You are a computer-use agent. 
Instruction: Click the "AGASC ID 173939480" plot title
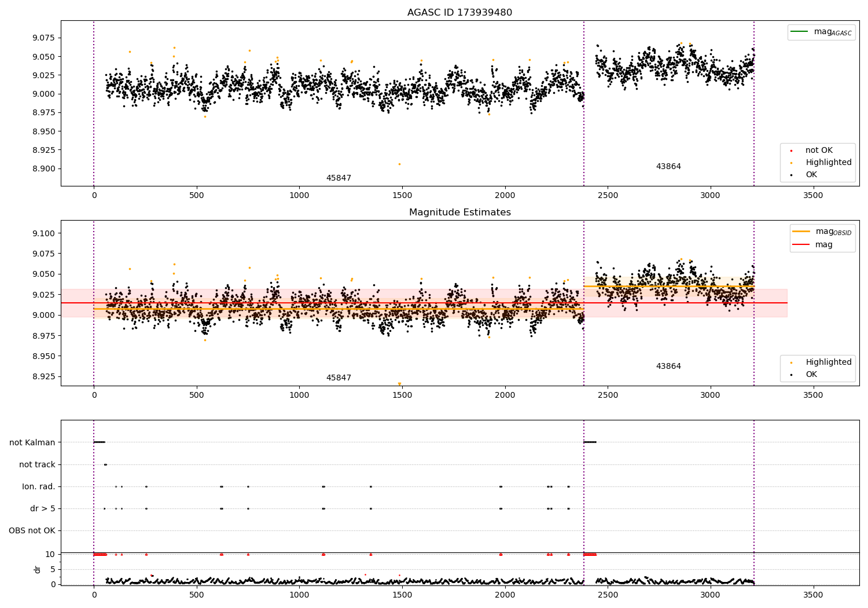coord(459,13)
